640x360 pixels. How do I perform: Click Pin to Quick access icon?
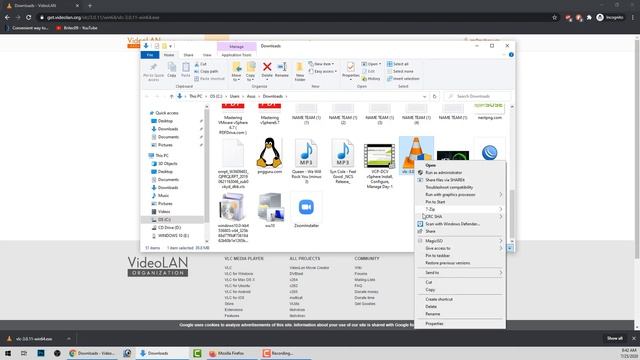[153, 67]
